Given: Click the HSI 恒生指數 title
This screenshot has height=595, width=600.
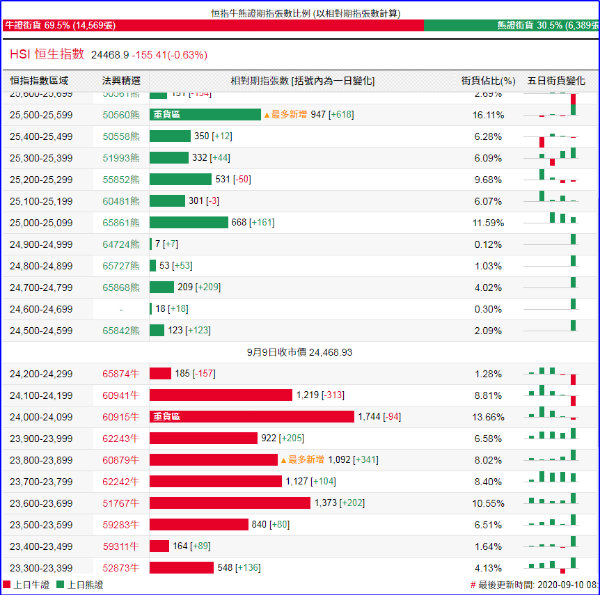Looking at the screenshot, I should 47,54.
